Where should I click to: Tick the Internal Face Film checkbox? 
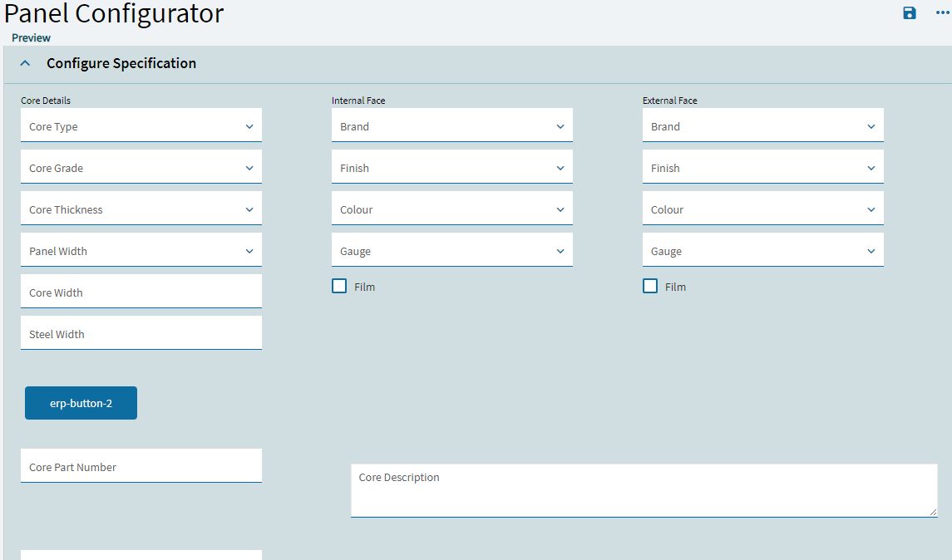tap(339, 286)
